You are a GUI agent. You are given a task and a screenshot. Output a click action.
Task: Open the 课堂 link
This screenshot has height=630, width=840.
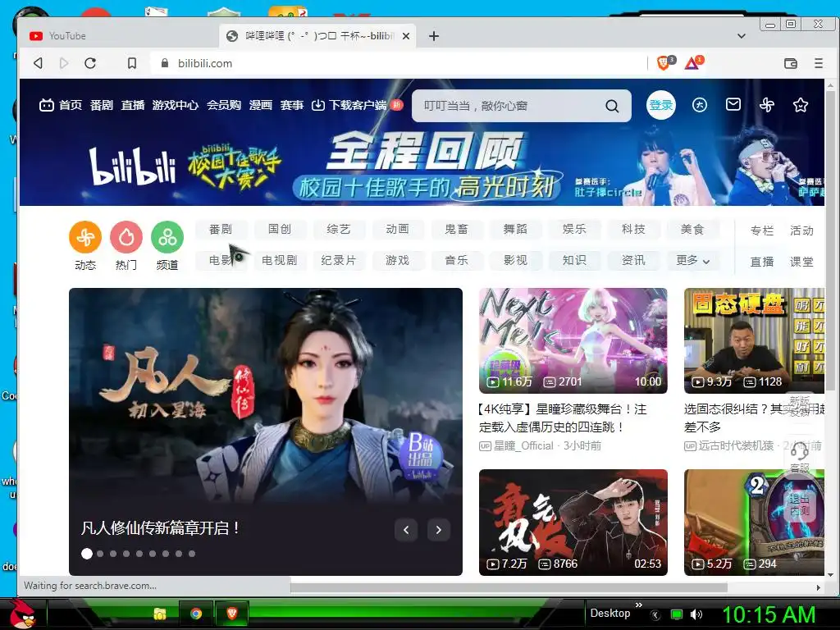(801, 262)
